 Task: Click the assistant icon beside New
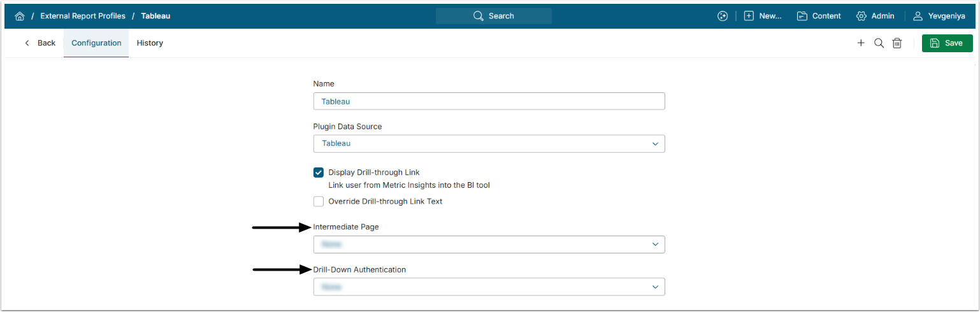(x=722, y=16)
